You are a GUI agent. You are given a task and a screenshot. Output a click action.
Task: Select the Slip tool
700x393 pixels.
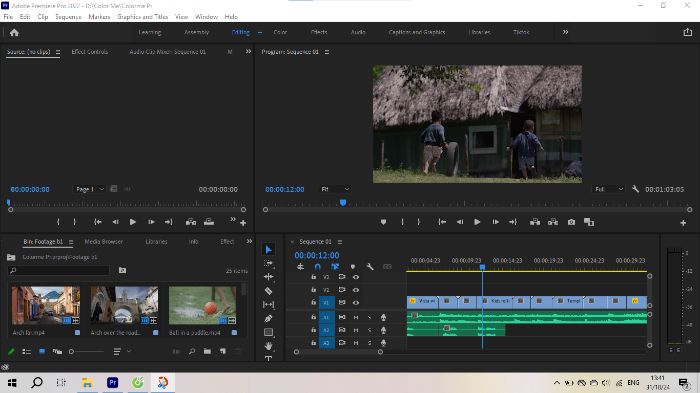pyautogui.click(x=268, y=305)
